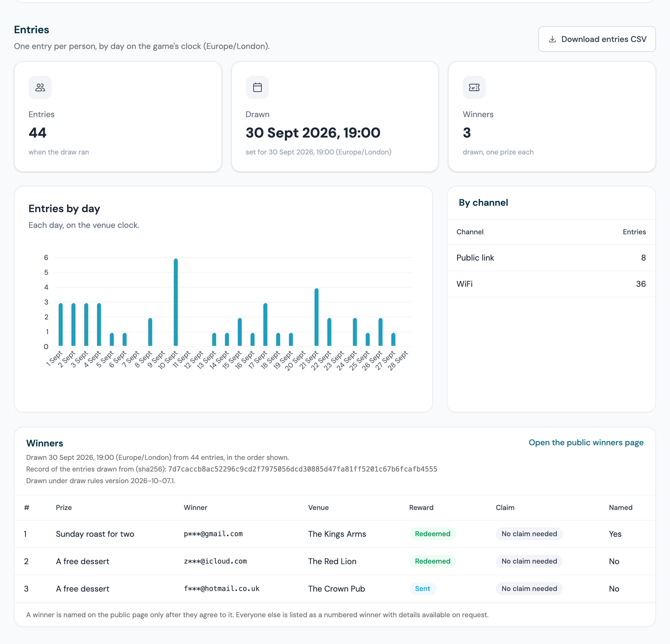
Task: Click winner email f***@hotmail.co.uk
Action: [x=222, y=589]
